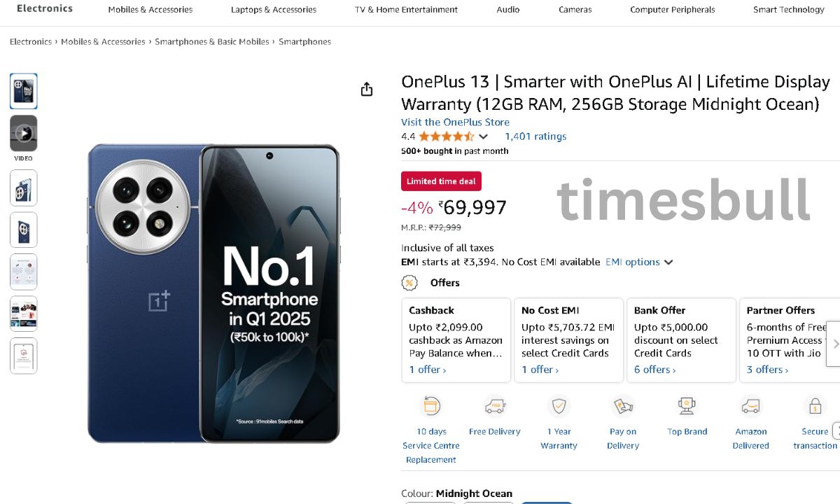
Task: Click the Top Brand trophy icon
Action: pyautogui.click(x=687, y=406)
